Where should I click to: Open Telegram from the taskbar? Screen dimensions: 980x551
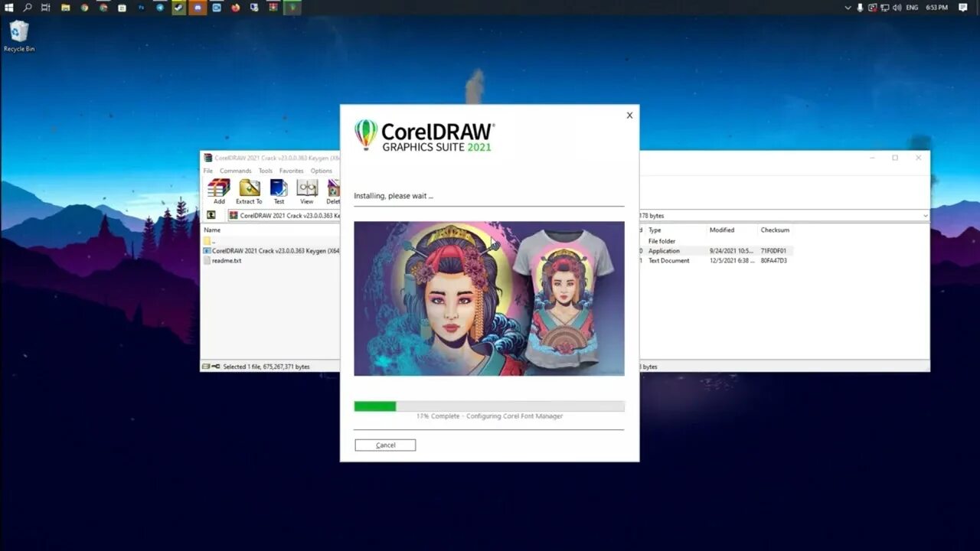(x=160, y=8)
